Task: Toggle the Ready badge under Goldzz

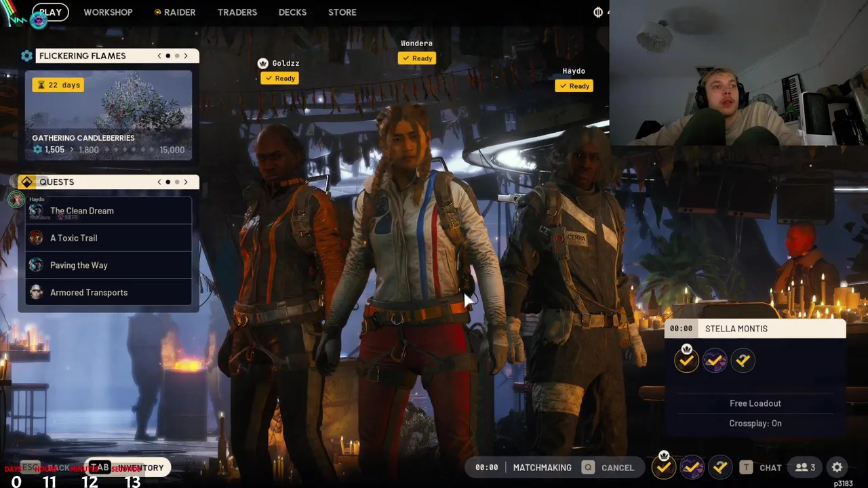Action: (x=280, y=78)
